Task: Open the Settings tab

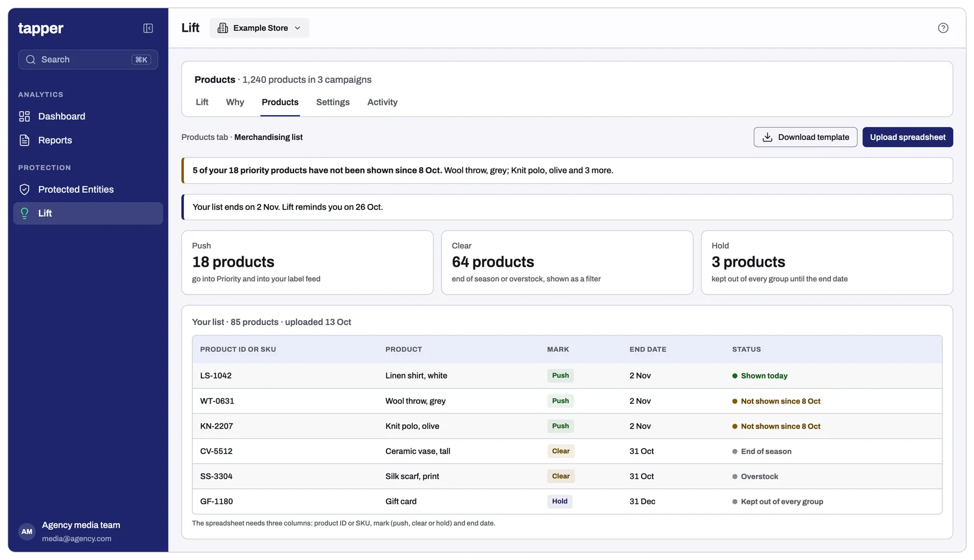Action: 333,102
